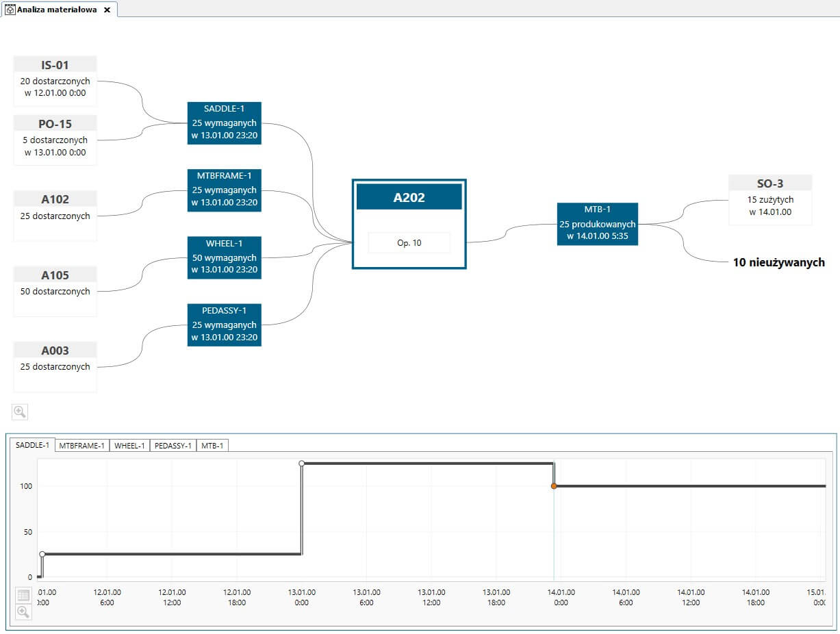Select the SADDLE-1 chart tab

(x=33, y=445)
